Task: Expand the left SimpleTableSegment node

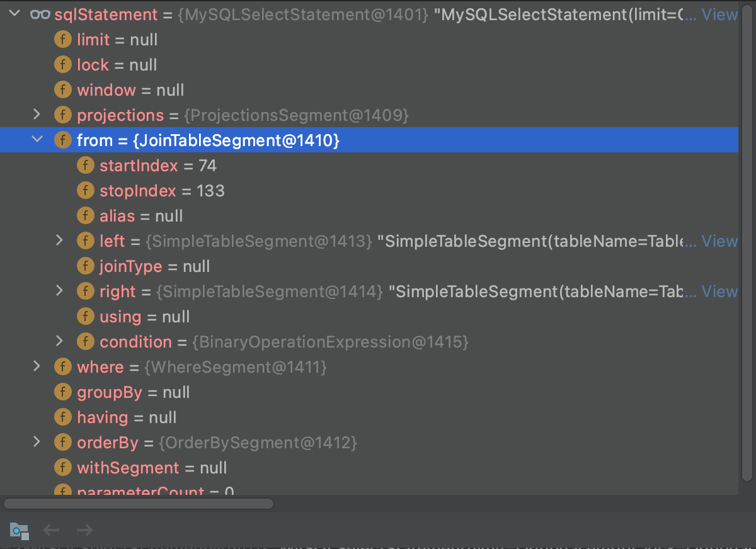Action: point(59,241)
